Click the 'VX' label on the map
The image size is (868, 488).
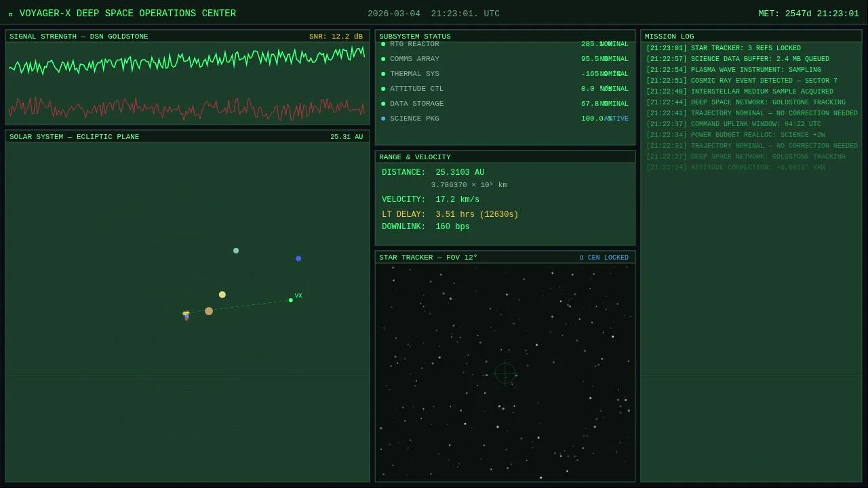298,296
